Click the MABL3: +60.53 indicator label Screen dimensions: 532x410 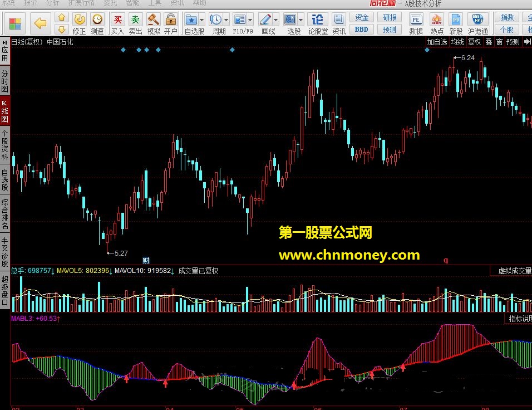36,318
